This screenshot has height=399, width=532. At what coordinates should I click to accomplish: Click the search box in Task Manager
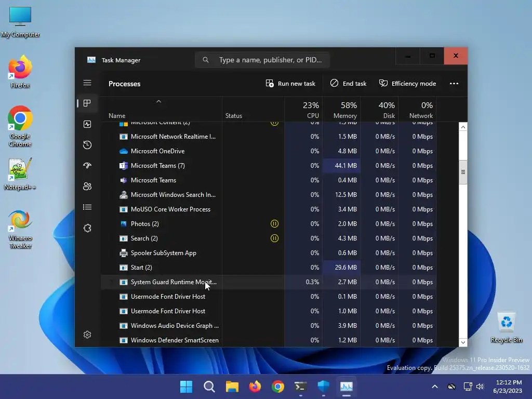[262, 60]
